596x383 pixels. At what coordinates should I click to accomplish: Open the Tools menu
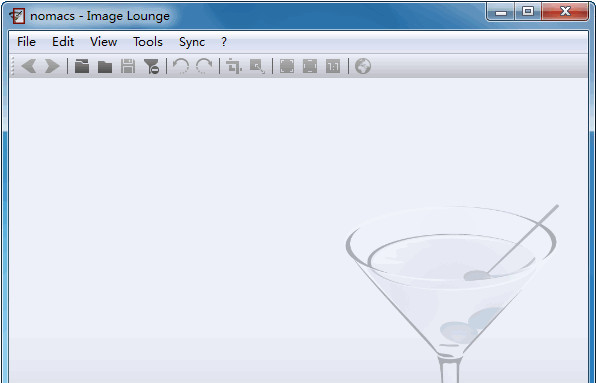[x=148, y=42]
